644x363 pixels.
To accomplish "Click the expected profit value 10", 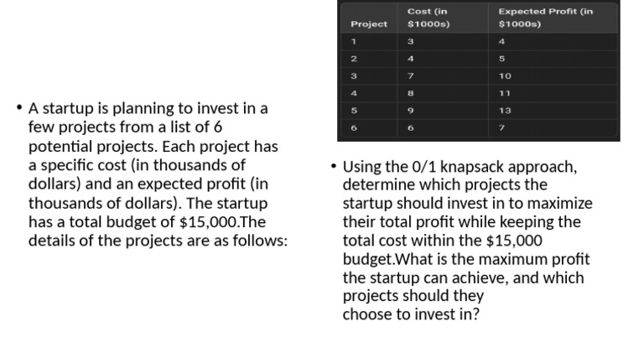I will click(x=504, y=76).
